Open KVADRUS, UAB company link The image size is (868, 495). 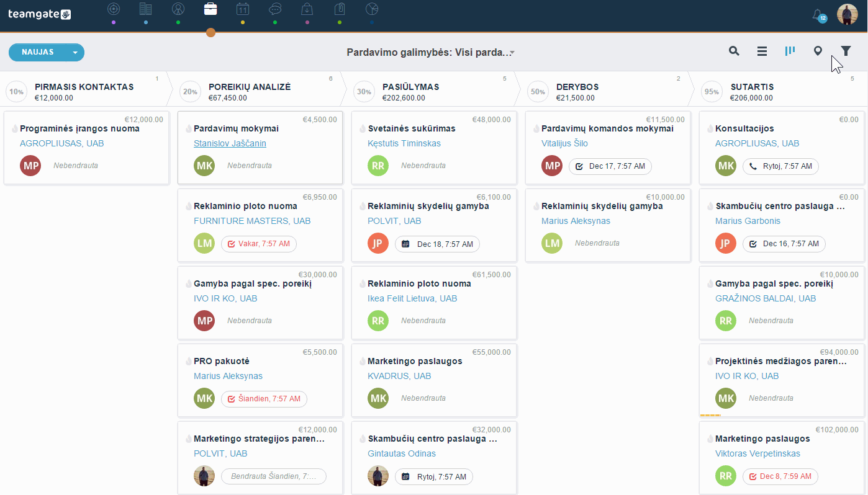399,376
